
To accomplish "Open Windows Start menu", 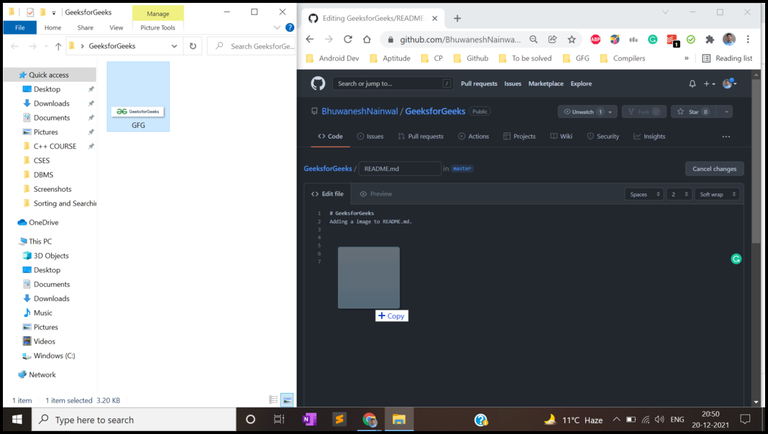I will click(17, 420).
